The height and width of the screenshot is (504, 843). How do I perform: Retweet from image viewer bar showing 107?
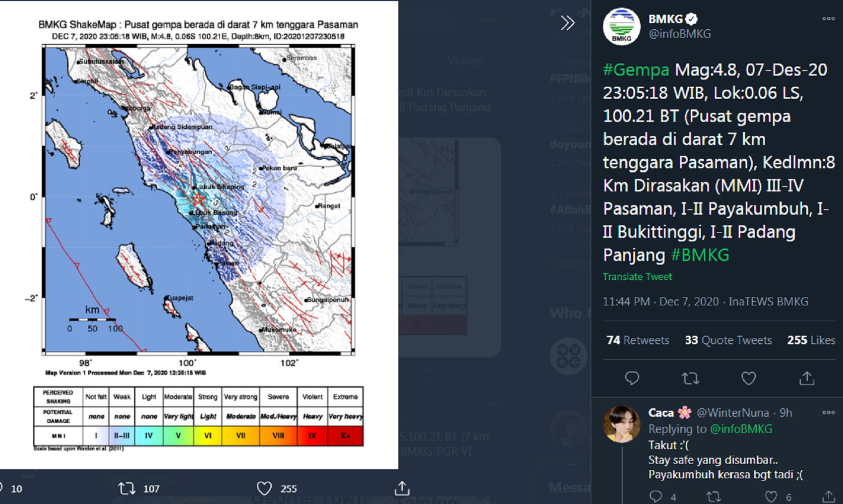point(127,488)
